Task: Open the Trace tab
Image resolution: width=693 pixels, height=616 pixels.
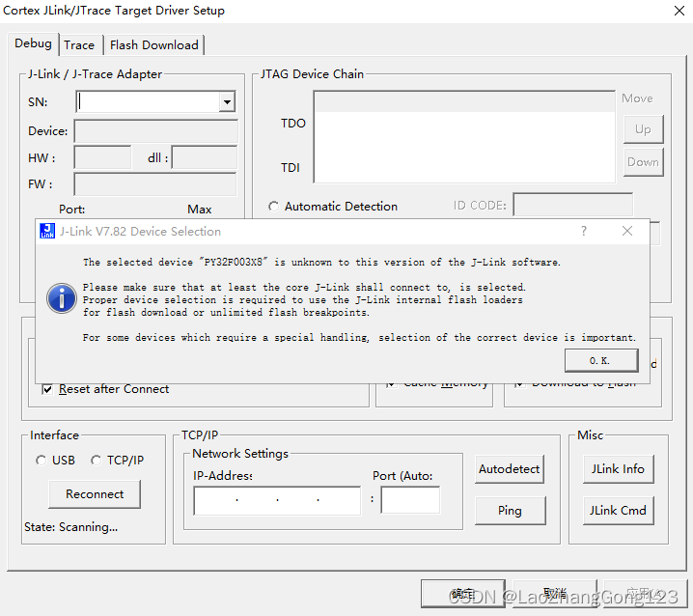Action: tap(79, 45)
